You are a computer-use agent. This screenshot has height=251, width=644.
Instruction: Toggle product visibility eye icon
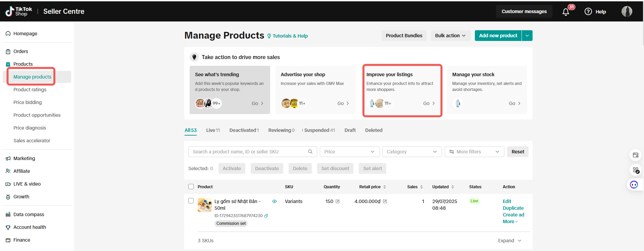click(x=275, y=201)
